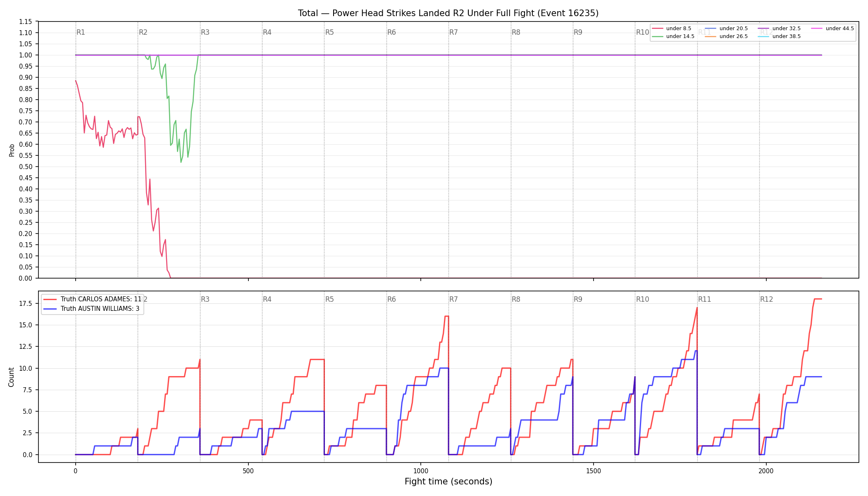Click the red line swatch beside Carlos Adames
Screen dimensions: 868x496
pos(50,299)
